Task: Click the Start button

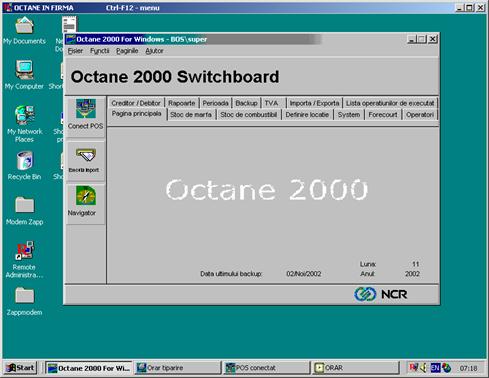Action: click(x=21, y=368)
